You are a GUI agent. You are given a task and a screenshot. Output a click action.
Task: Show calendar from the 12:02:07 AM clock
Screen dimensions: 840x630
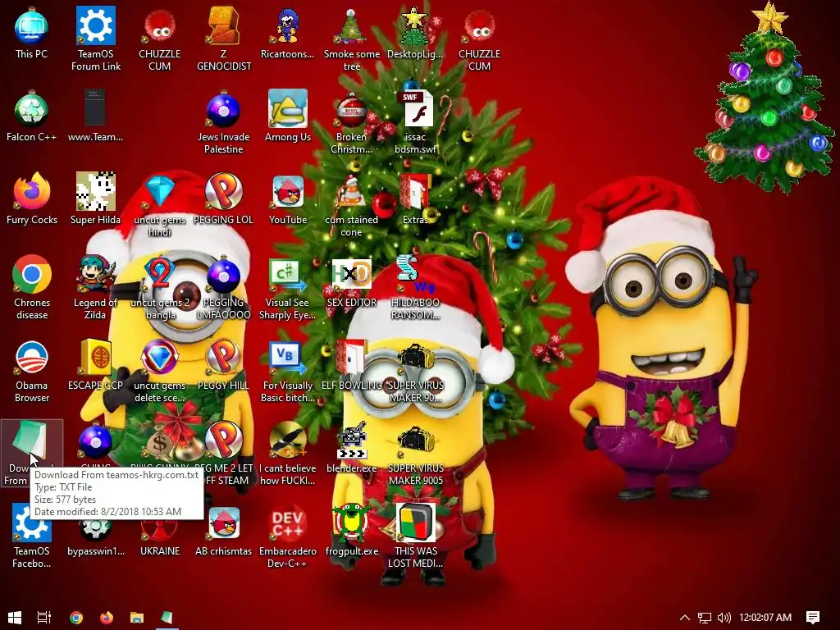pos(765,617)
